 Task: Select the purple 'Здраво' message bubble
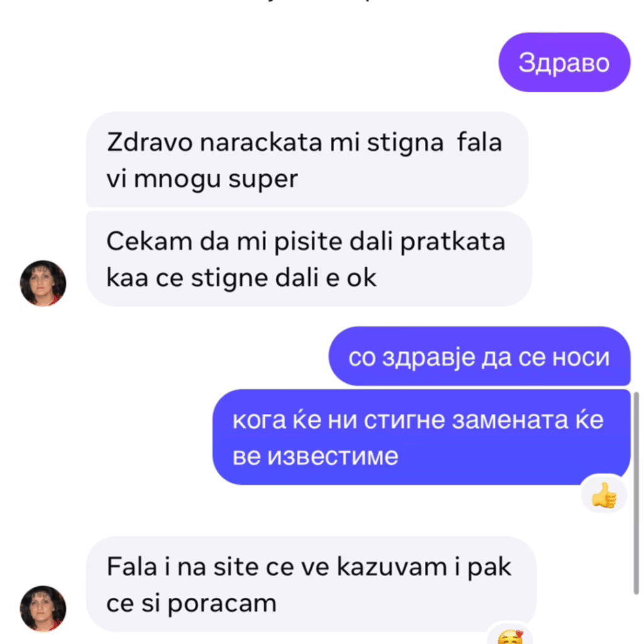click(x=564, y=62)
